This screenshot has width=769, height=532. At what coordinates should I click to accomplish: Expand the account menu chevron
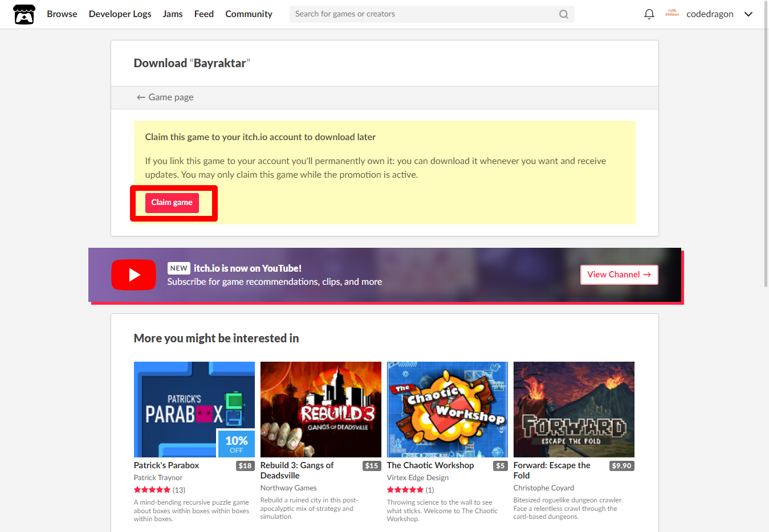[x=748, y=14]
